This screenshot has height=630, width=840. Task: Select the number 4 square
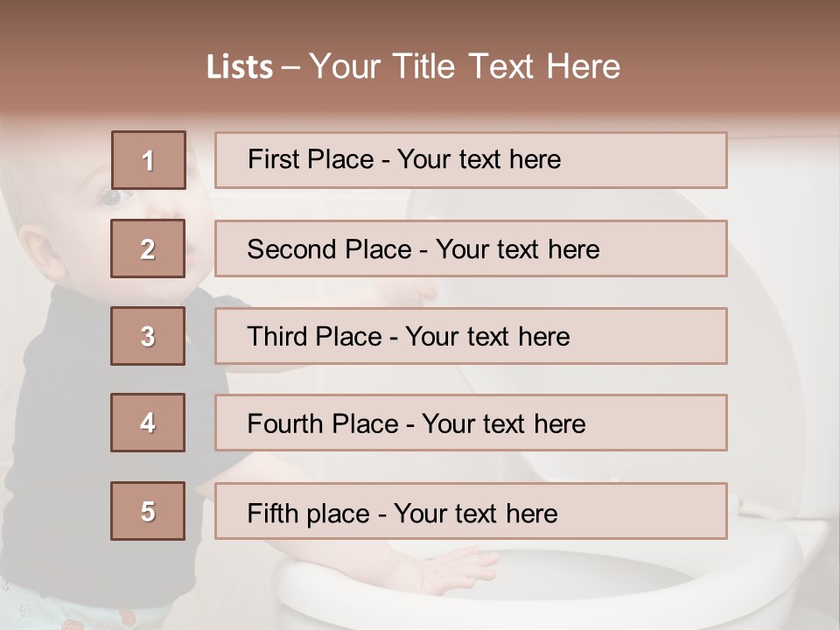tap(148, 423)
